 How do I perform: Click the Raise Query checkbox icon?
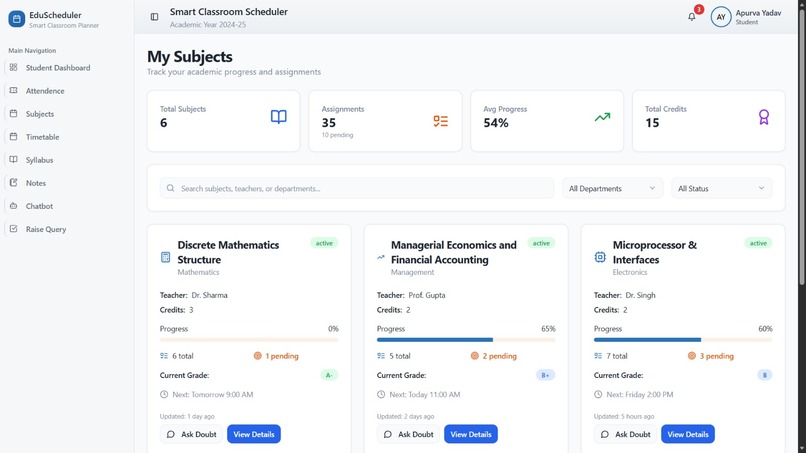(x=13, y=229)
